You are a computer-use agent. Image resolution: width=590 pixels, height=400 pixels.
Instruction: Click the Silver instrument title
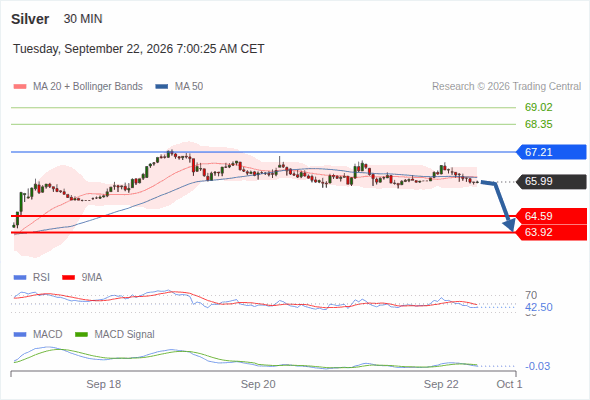[x=30, y=19]
